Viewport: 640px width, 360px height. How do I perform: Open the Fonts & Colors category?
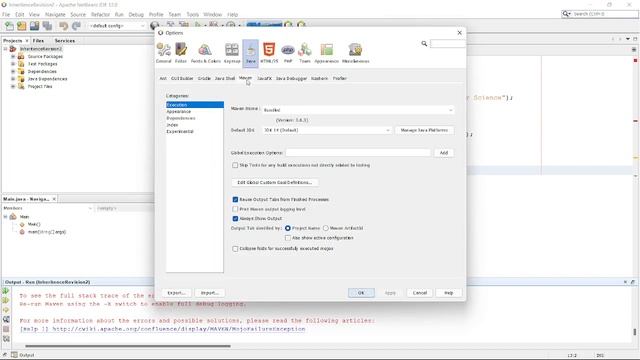205,53
